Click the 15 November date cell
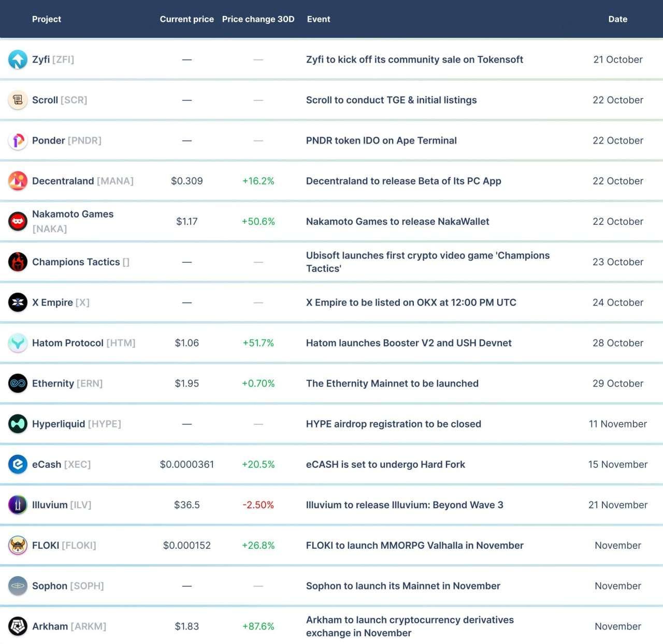 pyautogui.click(x=618, y=464)
